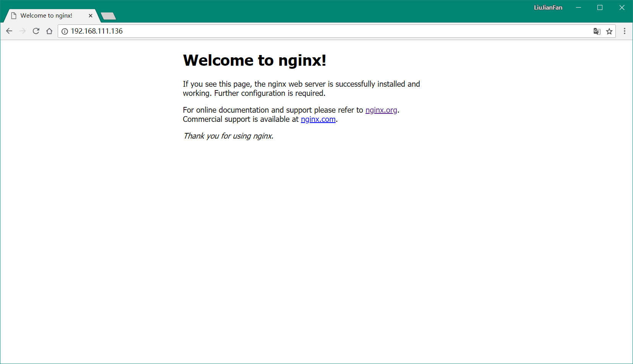The image size is (633, 364).
Task: Click the LiuJianFan profile button
Action: [x=548, y=8]
